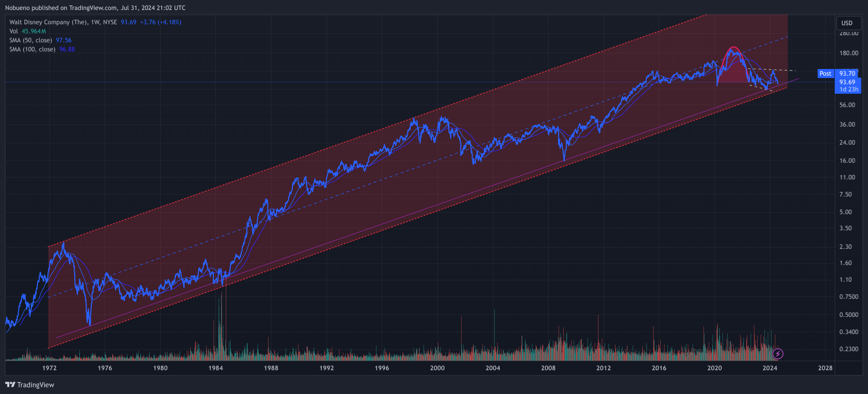The width and height of the screenshot is (868, 394).
Task: Click the 16.00 price scale label
Action: (x=847, y=160)
